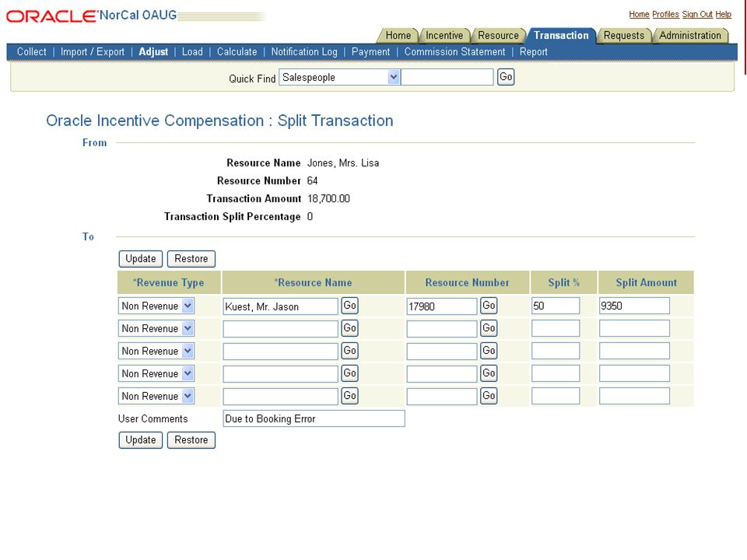Go to the Requests tab

[x=623, y=35]
